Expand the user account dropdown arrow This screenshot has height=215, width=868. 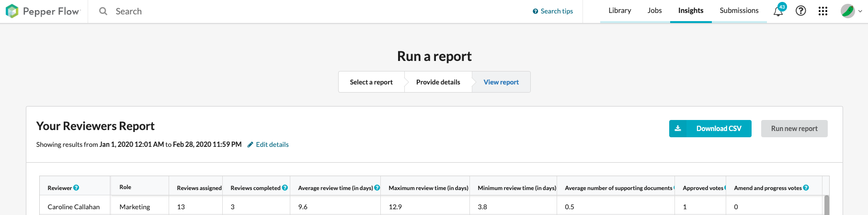[x=860, y=12]
